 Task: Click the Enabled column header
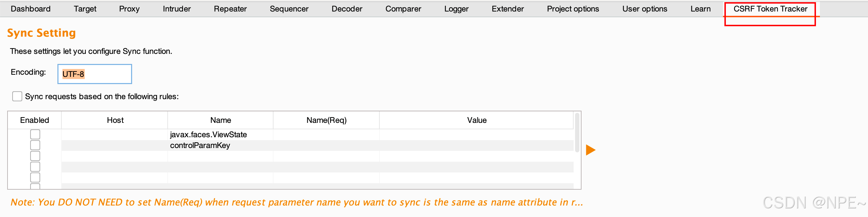(x=34, y=120)
